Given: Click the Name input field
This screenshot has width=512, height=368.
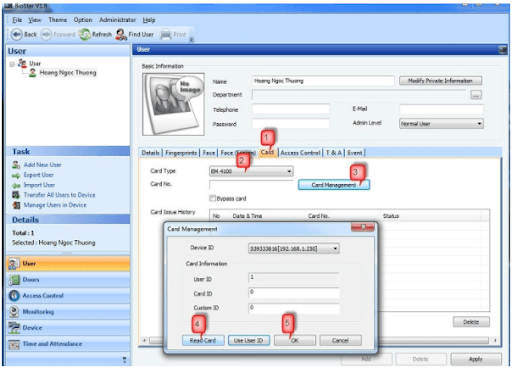Looking at the screenshot, I should pyautogui.click(x=323, y=81).
